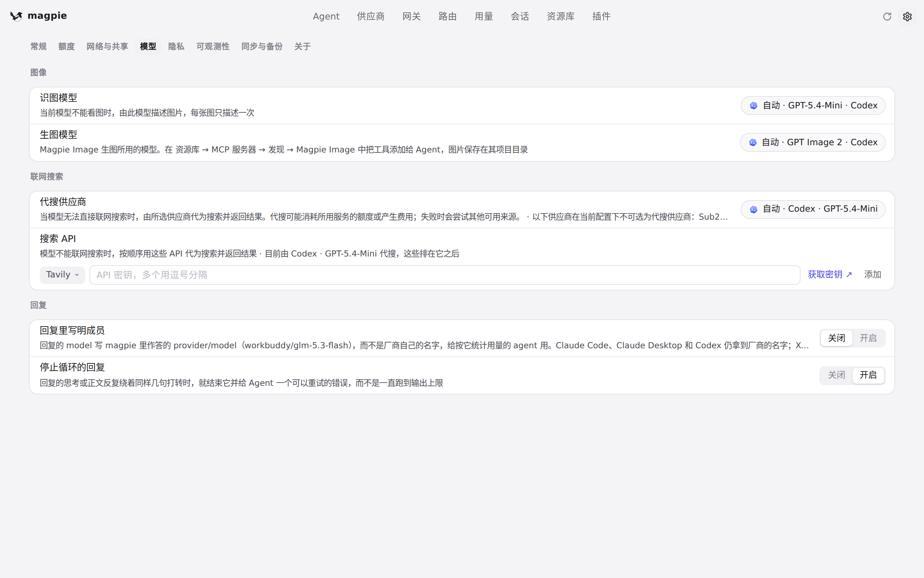Click the 生图模型 setting title
This screenshot has height=578, width=924.
[x=58, y=134]
